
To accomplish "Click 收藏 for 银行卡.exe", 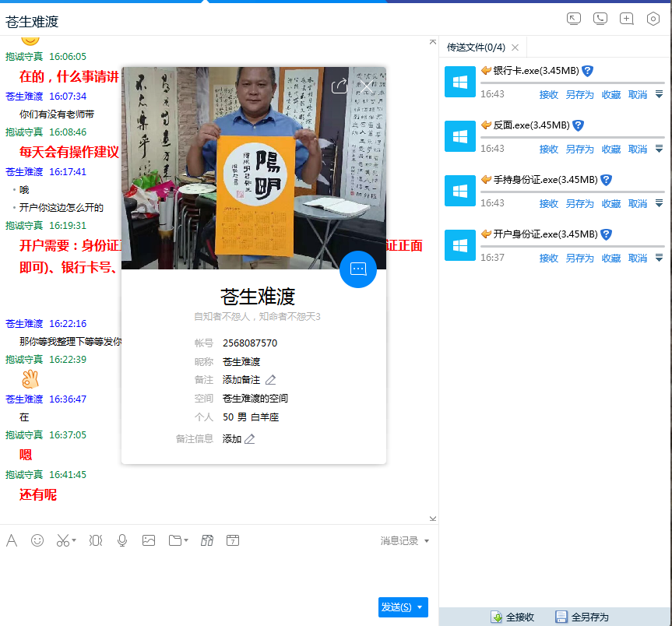I will (610, 95).
